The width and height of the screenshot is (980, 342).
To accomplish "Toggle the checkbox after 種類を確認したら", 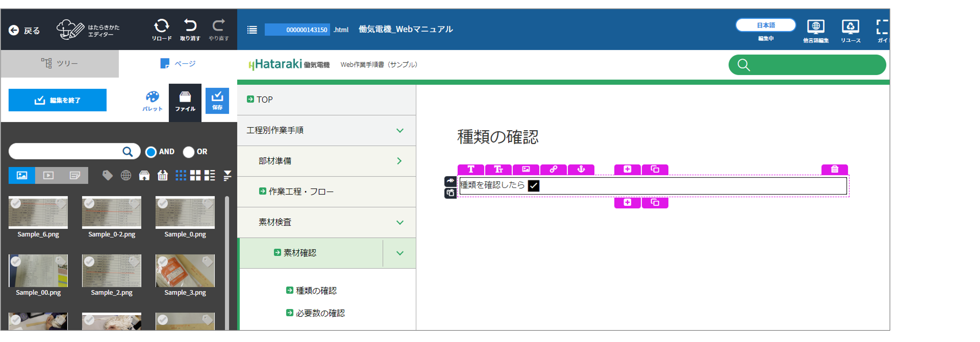I will [x=533, y=186].
